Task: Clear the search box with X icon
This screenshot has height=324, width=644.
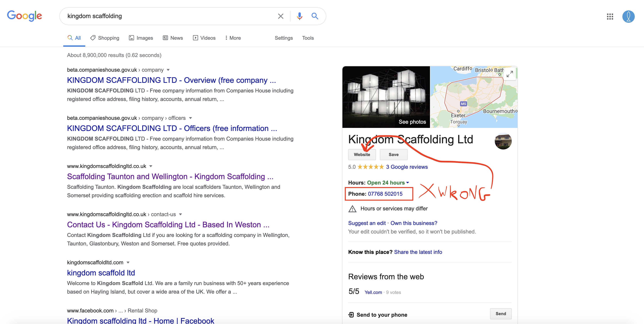Action: click(x=281, y=16)
